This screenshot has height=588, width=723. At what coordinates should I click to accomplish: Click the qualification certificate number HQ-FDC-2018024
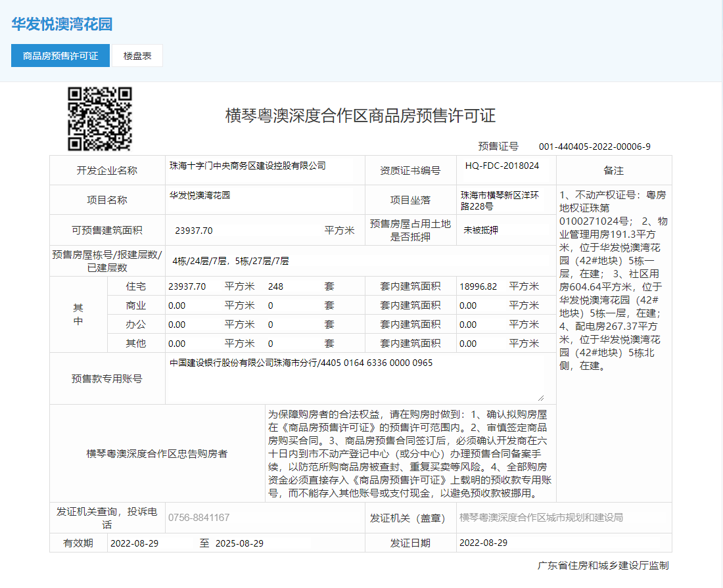point(502,166)
